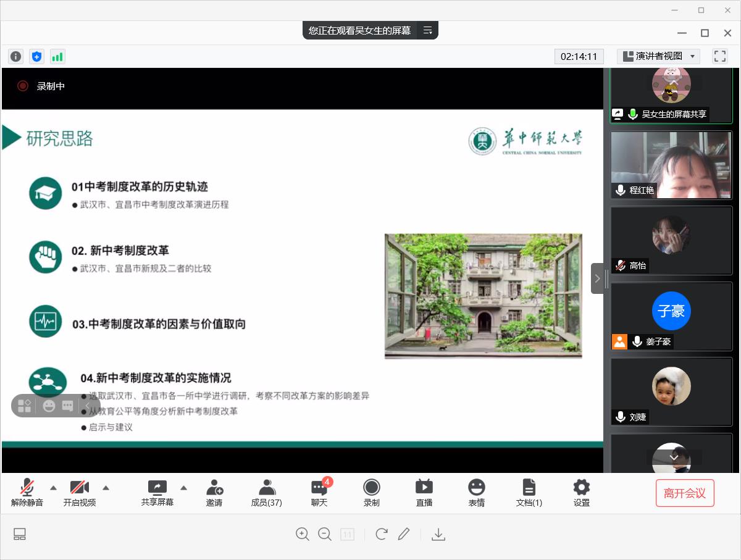
Task: Collapse the participant video sidebar
Action: (x=597, y=278)
